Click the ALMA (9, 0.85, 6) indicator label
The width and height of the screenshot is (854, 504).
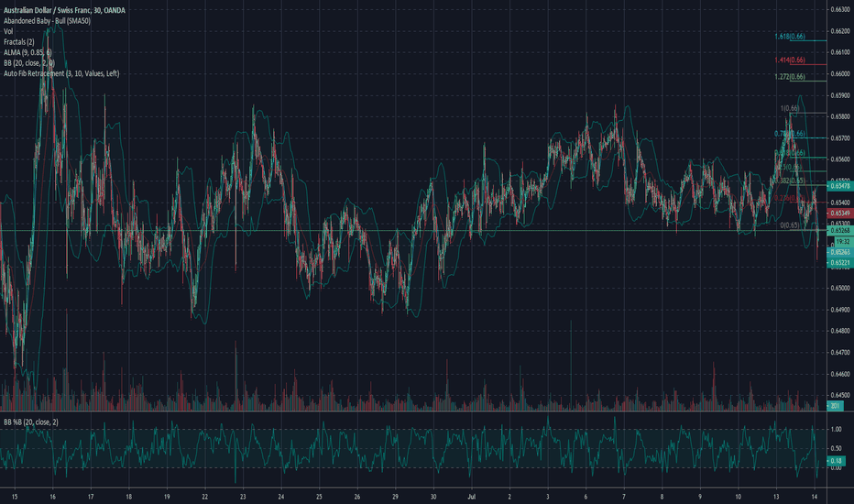tap(27, 52)
